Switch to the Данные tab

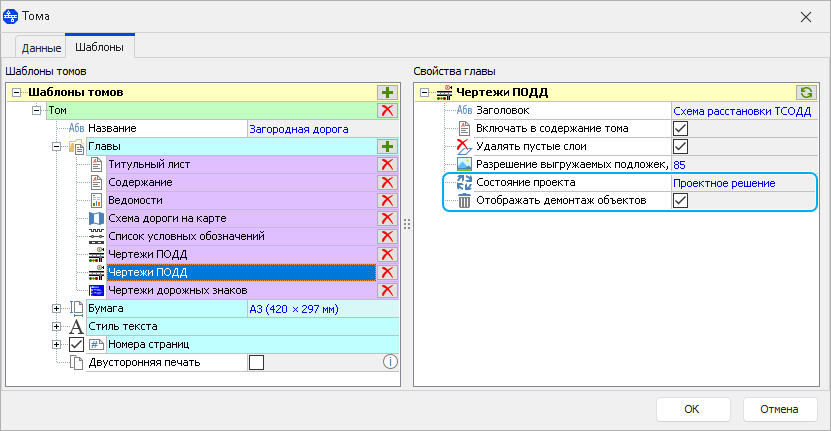point(40,47)
